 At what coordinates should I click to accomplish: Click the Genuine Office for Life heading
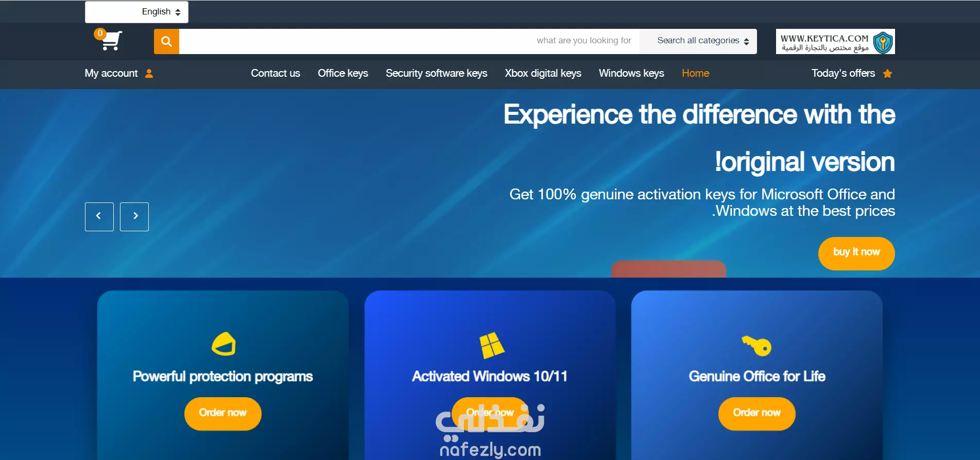pos(757,377)
